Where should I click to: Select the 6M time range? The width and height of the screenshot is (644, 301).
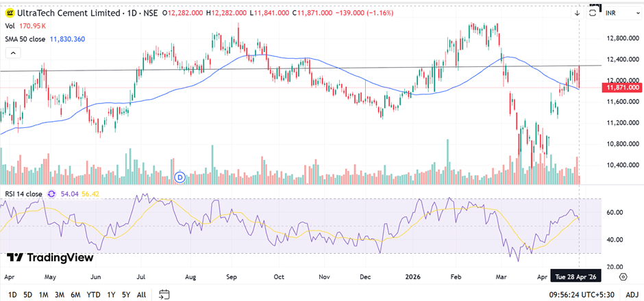pyautogui.click(x=75, y=294)
